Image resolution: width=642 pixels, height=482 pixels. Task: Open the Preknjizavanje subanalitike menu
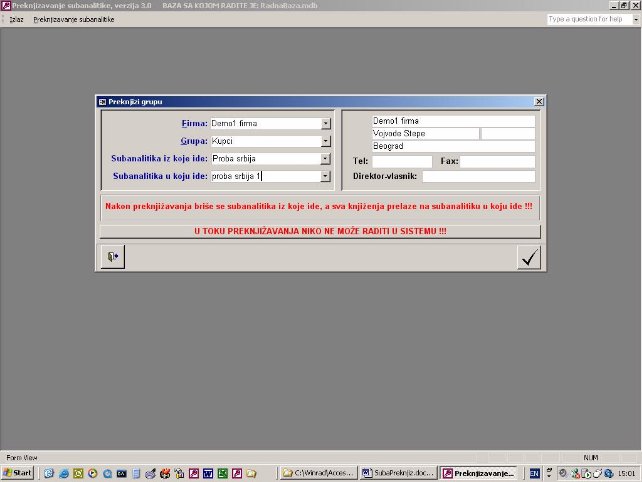point(73,19)
